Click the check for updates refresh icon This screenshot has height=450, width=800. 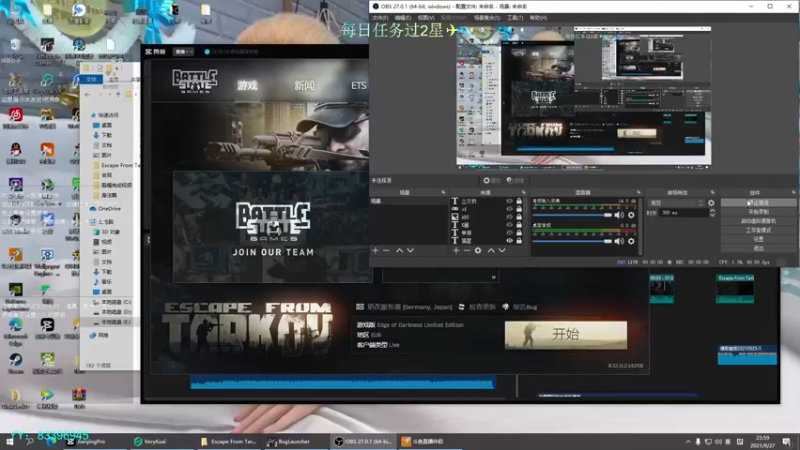pos(462,307)
